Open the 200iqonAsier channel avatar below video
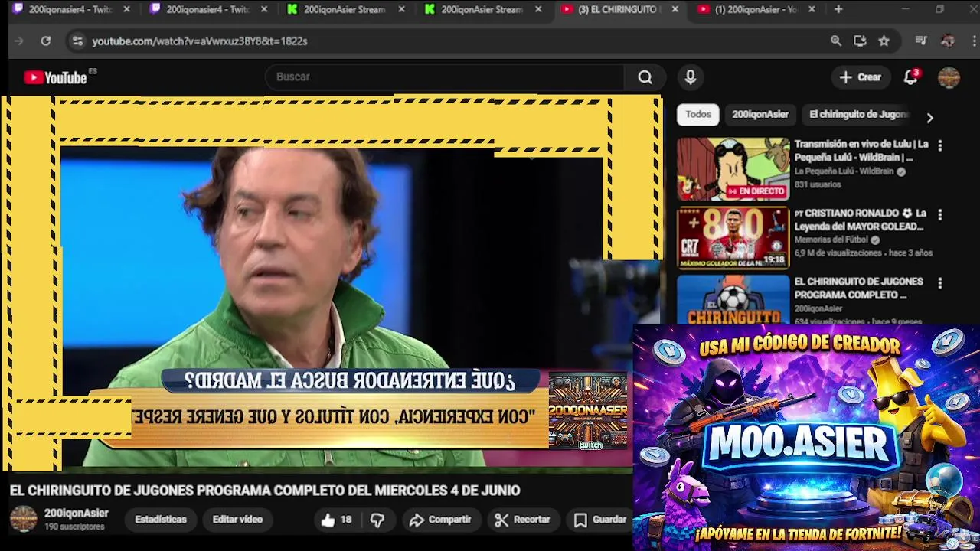The image size is (980, 551). (x=23, y=519)
